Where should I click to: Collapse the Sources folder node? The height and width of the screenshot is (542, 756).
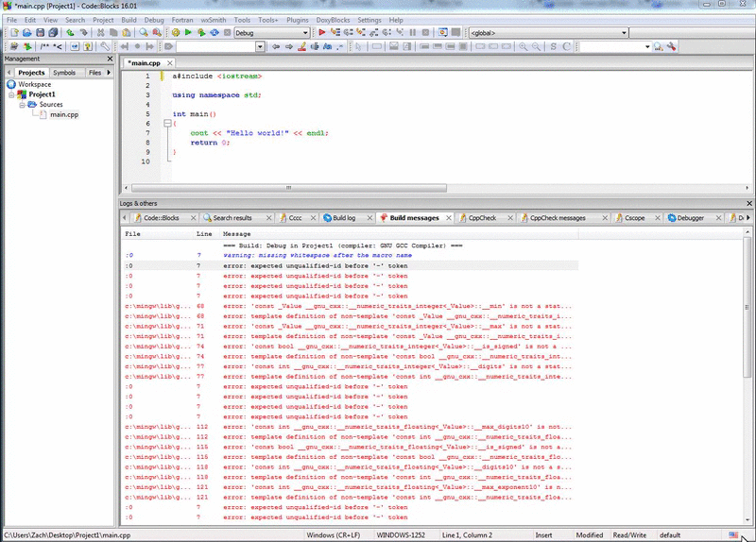pyautogui.click(x=22, y=105)
